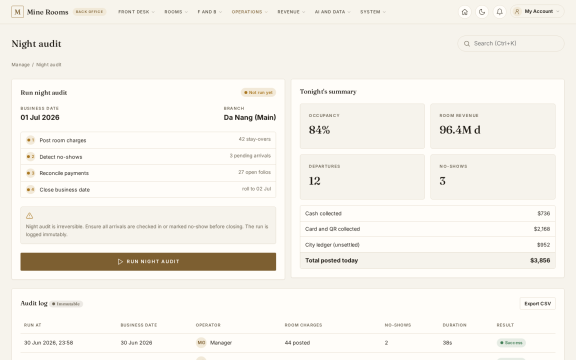Click the 3 pending arrivals value
576x360 pixels.
point(250,156)
